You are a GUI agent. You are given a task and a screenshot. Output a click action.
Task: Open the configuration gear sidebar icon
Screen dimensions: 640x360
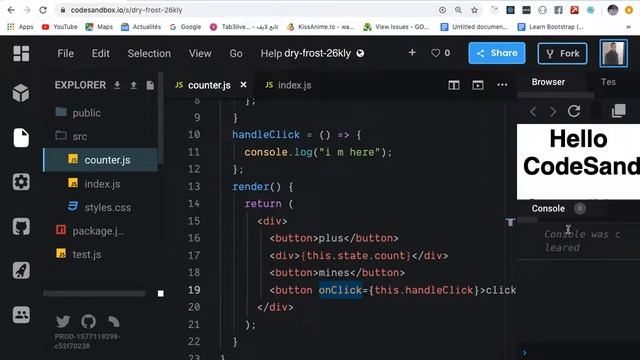21,182
